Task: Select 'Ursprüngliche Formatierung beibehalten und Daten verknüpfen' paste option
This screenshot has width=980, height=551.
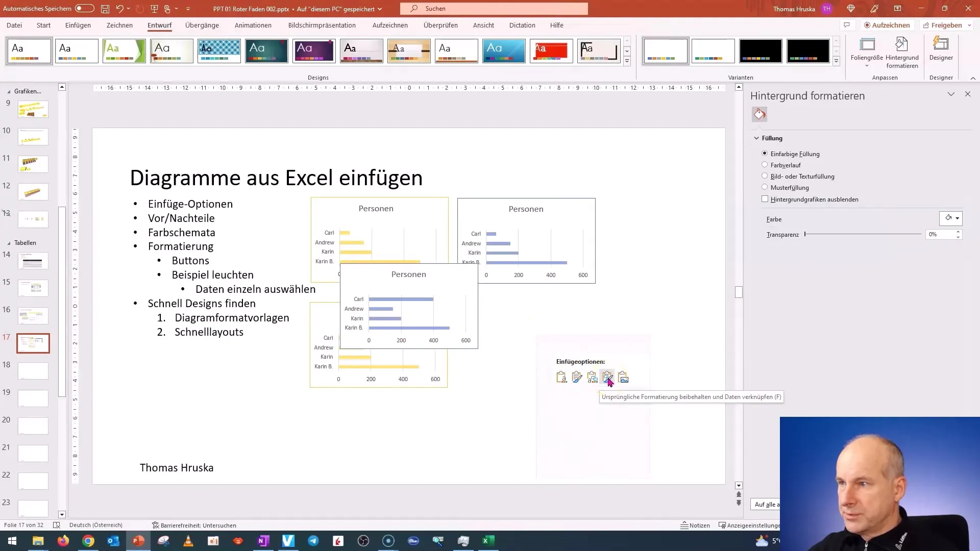Action: [607, 377]
